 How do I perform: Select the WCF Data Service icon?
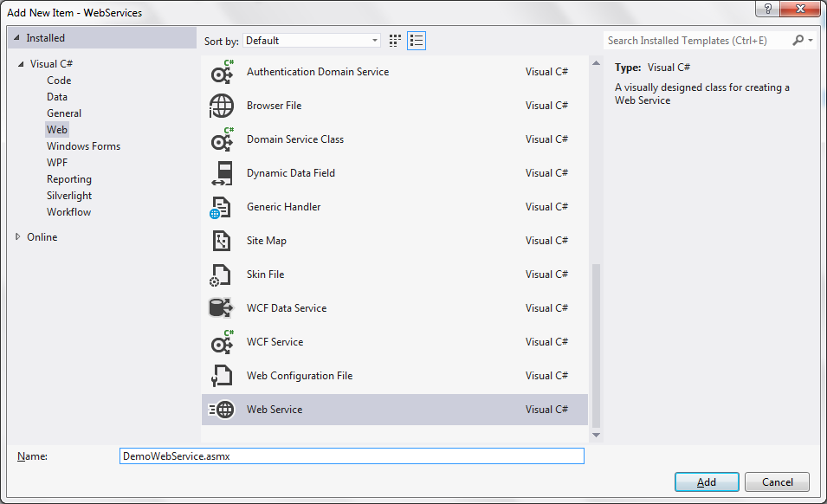click(x=223, y=308)
